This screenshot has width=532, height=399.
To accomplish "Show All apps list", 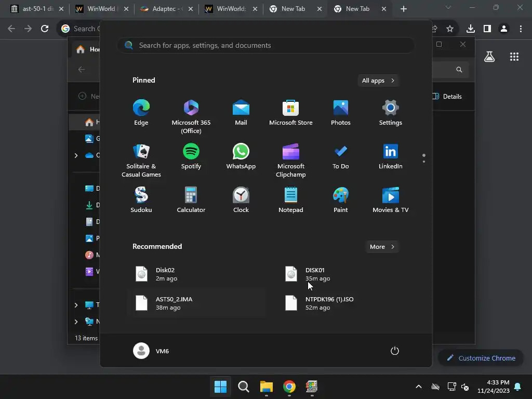I will coord(378,81).
